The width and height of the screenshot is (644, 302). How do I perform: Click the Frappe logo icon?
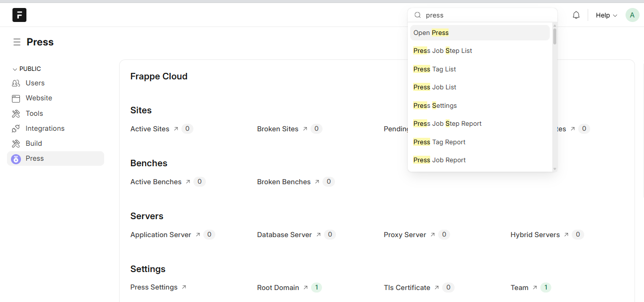click(x=19, y=15)
